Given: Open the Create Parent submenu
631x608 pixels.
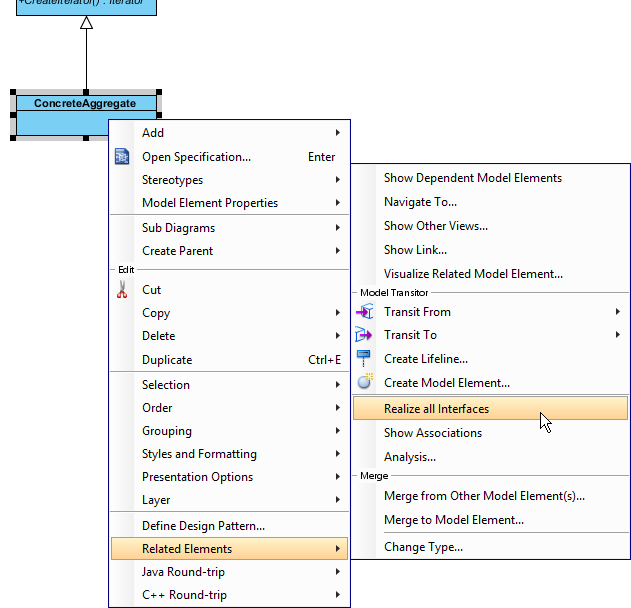Looking at the screenshot, I should (229, 251).
